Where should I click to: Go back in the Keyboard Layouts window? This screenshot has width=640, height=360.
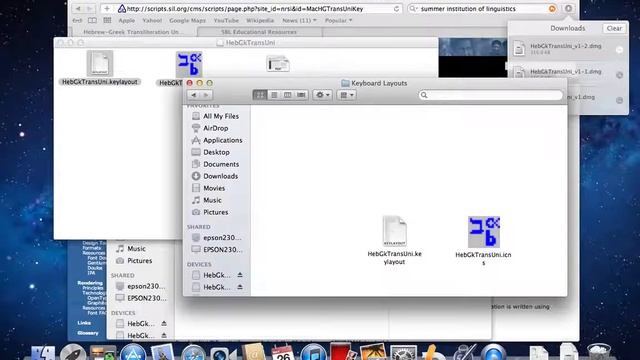pos(194,95)
